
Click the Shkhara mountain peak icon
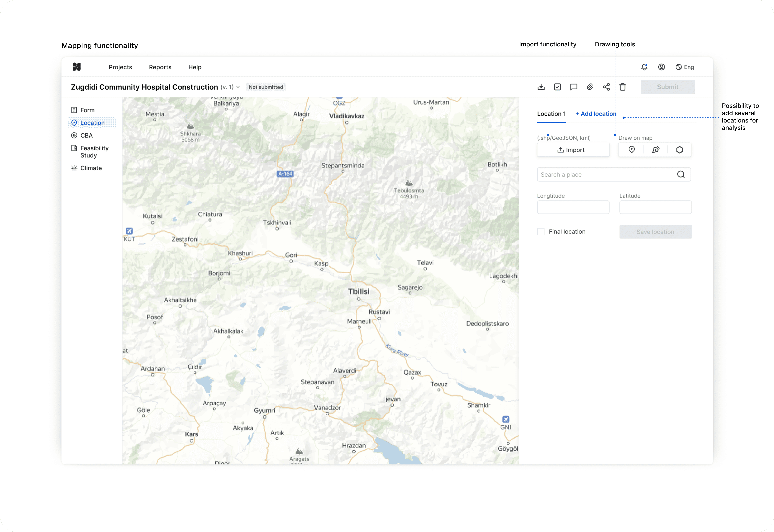(x=190, y=126)
